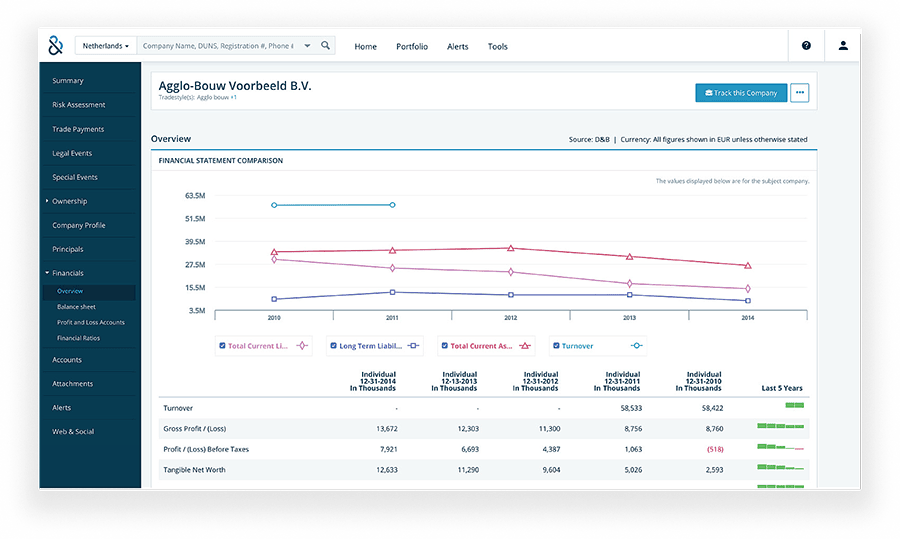Click the Track this Company button

coord(741,92)
